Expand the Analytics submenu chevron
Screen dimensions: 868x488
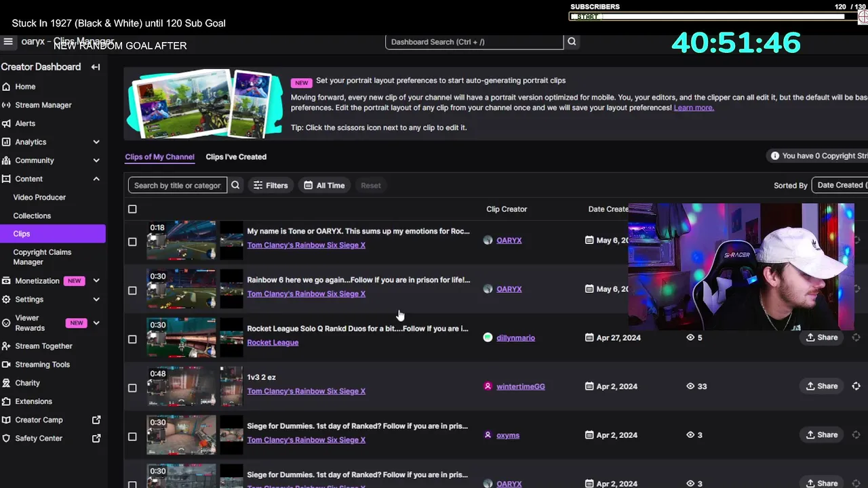(96, 142)
